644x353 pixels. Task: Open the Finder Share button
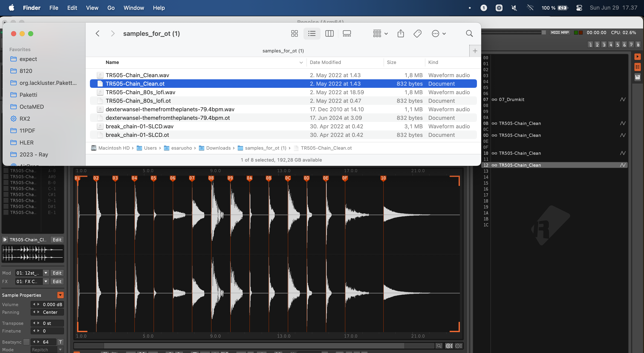click(x=400, y=33)
